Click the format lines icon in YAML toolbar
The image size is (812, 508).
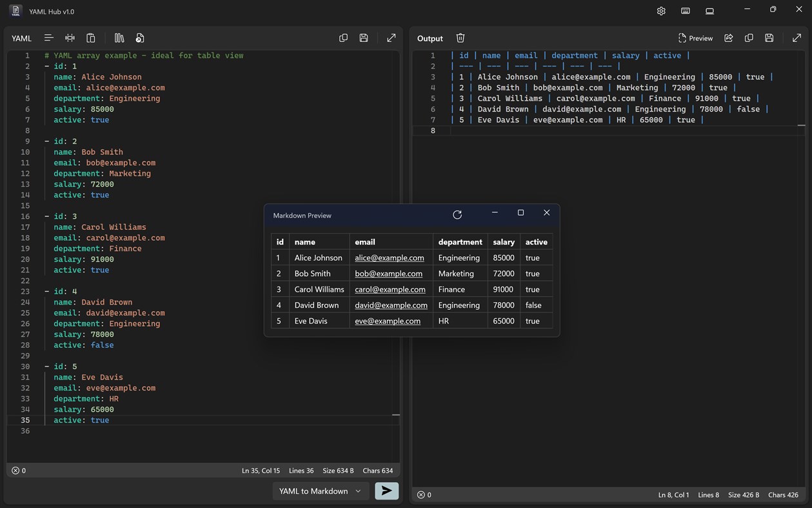tap(48, 38)
